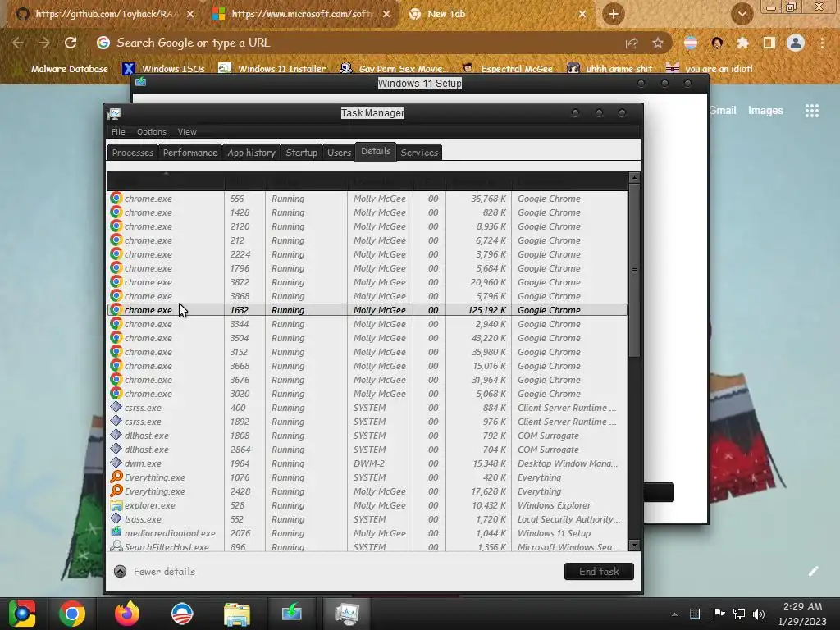Click the customize page pencil icon
This screenshot has width=840, height=630.
(x=813, y=572)
